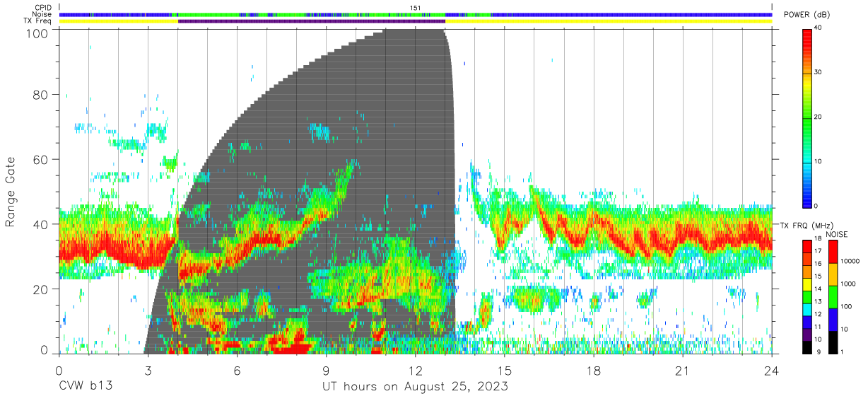Click the POWER scale value '40'
The width and height of the screenshot is (868, 401).
tap(819, 28)
